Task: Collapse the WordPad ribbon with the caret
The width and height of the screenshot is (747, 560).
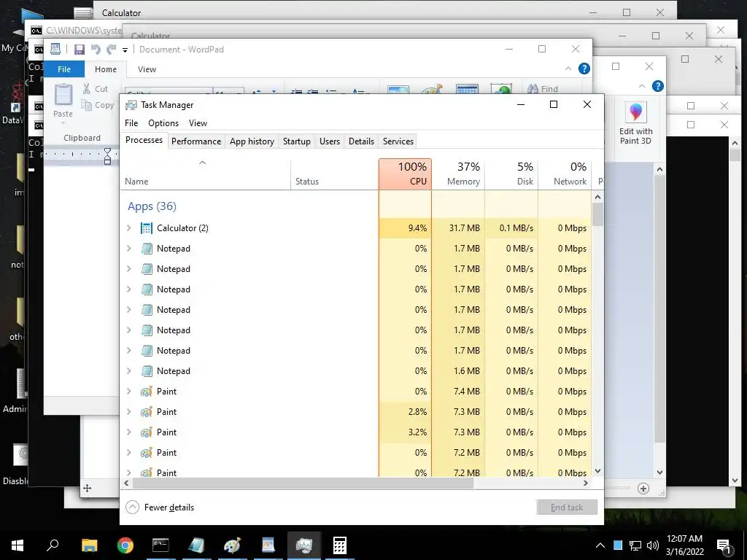Action: click(x=568, y=69)
